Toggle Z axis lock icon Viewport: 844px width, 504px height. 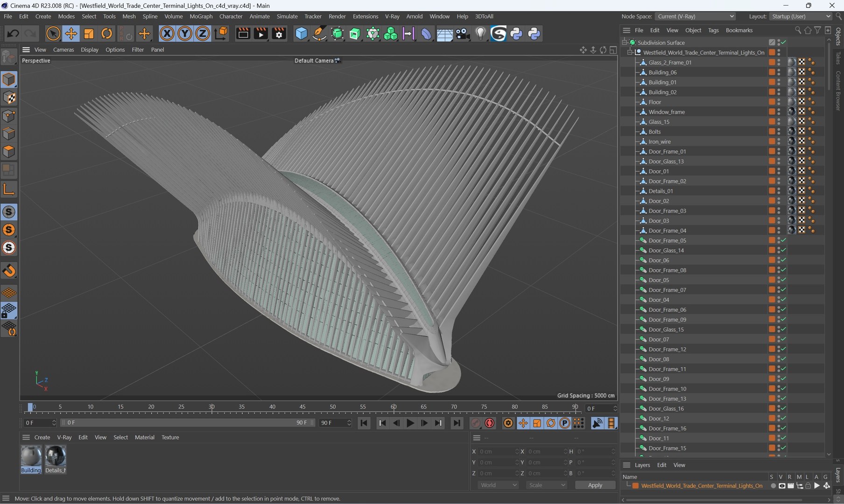[x=203, y=33]
